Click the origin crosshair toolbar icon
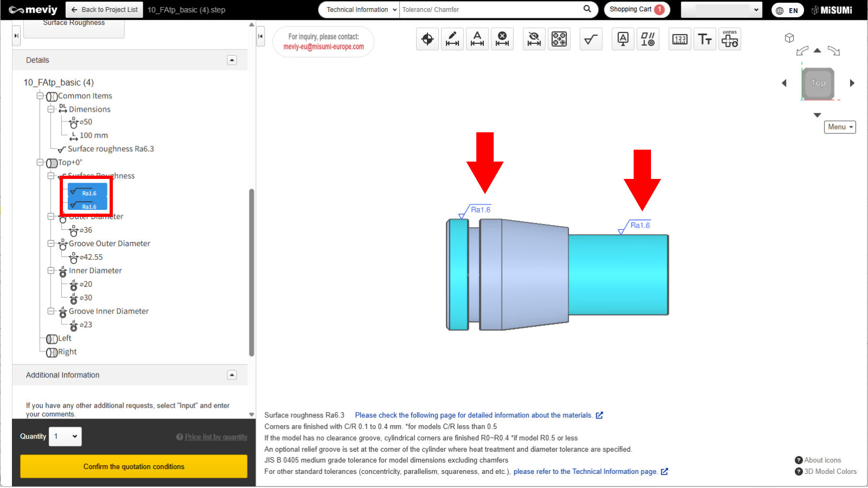This screenshot has height=488, width=868. [x=427, y=39]
